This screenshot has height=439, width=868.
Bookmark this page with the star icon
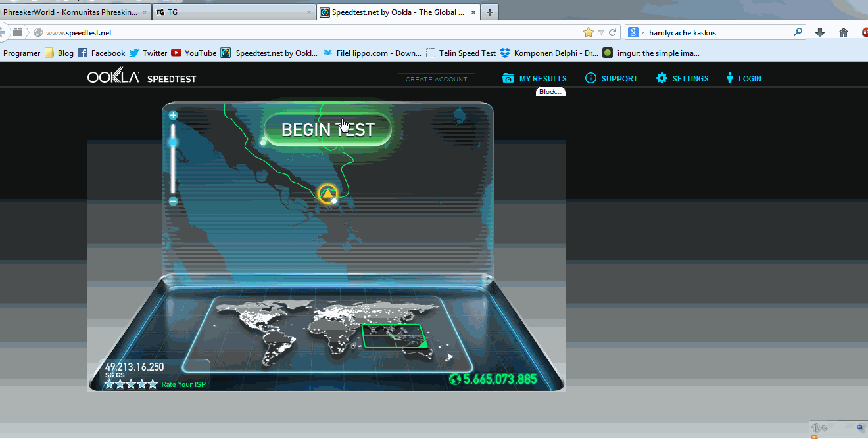(589, 32)
